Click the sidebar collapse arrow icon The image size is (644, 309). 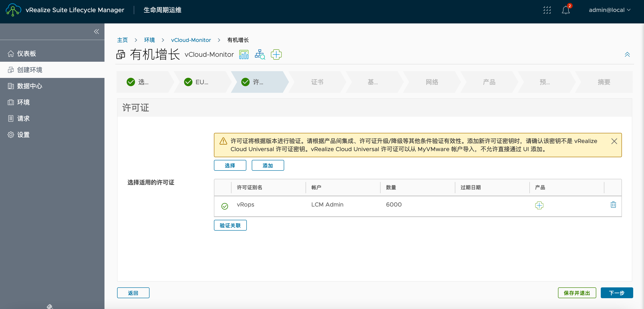(97, 32)
